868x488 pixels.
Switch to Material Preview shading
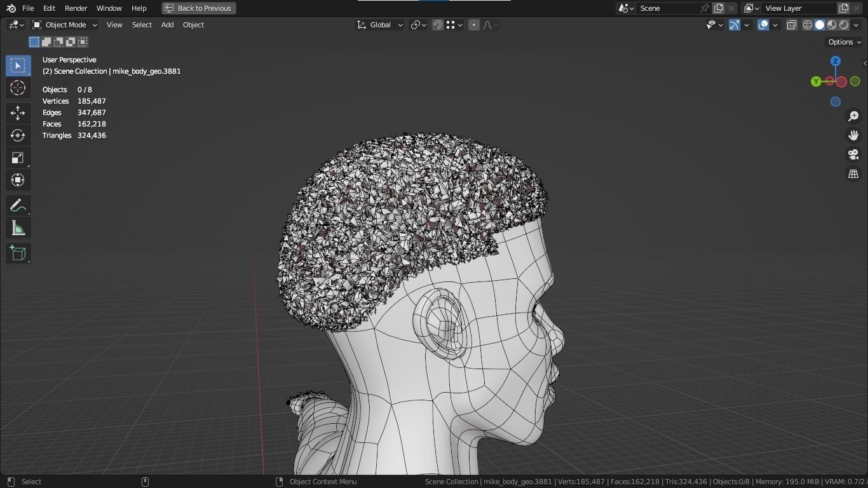tap(832, 25)
